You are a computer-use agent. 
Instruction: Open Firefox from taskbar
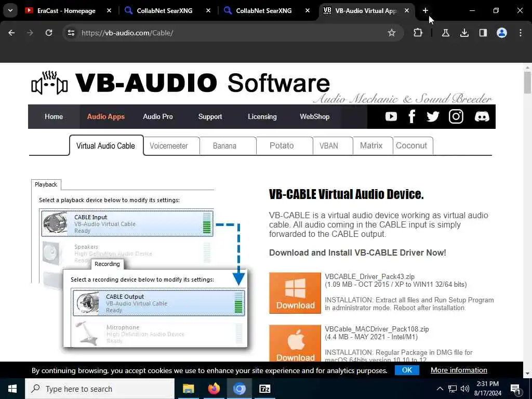pos(214,389)
